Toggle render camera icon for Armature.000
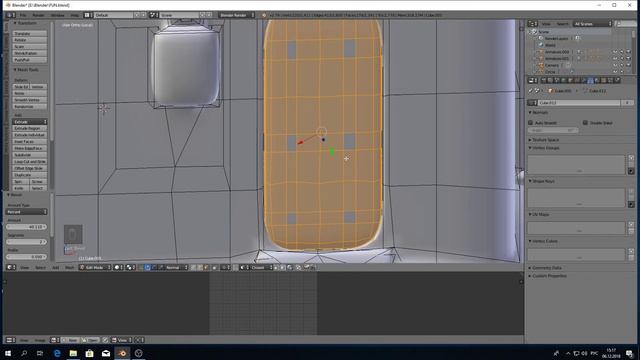Image resolution: width=640 pixels, height=360 pixels. click(x=629, y=52)
